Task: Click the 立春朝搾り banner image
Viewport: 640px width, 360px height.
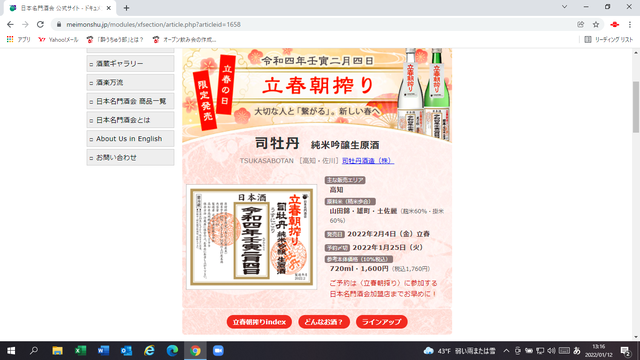Action: point(317,94)
